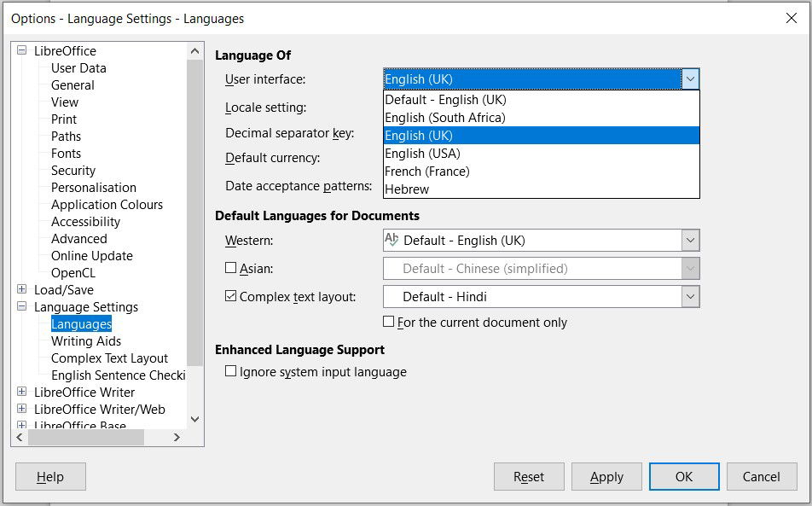Click tree scrollbar up arrow
Viewport: 812px width, 506px height.
(x=194, y=50)
